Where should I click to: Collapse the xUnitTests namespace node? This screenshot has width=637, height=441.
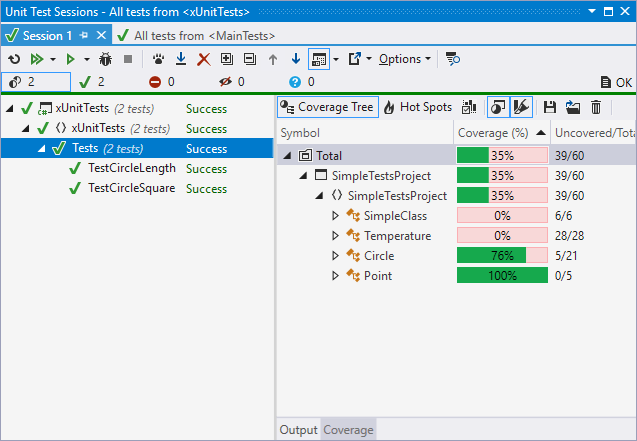pos(26,129)
